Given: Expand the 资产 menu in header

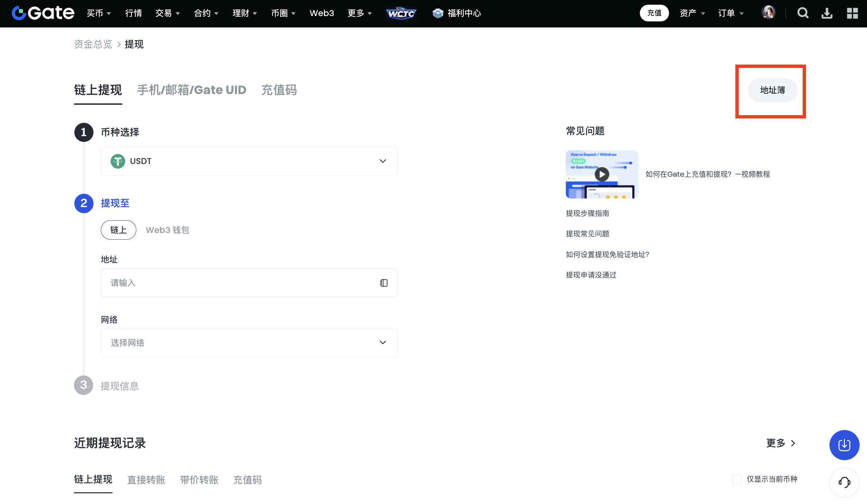Looking at the screenshot, I should point(692,13).
